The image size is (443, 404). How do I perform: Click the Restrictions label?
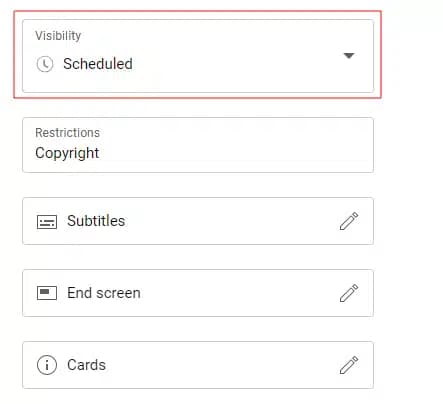click(67, 133)
